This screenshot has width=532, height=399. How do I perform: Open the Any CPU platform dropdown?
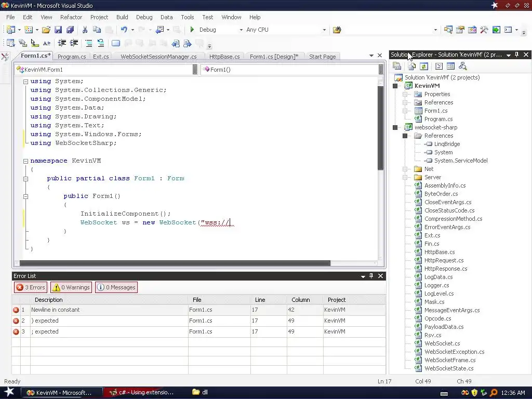(324, 30)
